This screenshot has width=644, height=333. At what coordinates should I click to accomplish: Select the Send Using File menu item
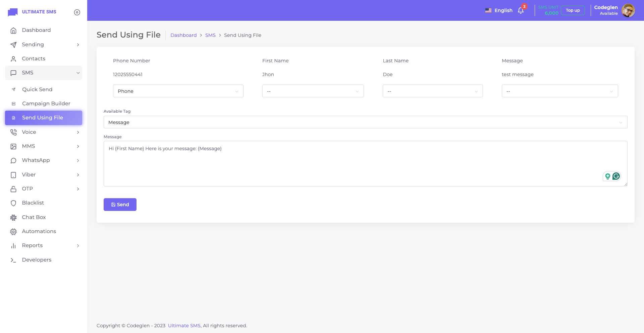tap(44, 118)
